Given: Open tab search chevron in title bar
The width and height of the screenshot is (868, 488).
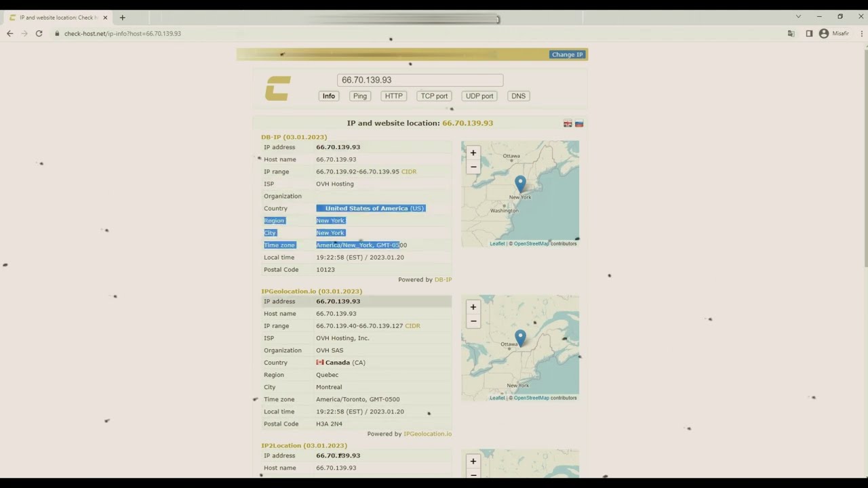Looking at the screenshot, I should click(x=798, y=17).
